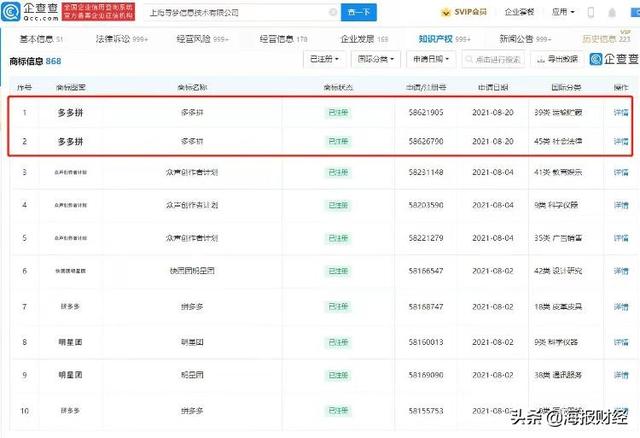Open the mobile phone app icon

[591, 13]
